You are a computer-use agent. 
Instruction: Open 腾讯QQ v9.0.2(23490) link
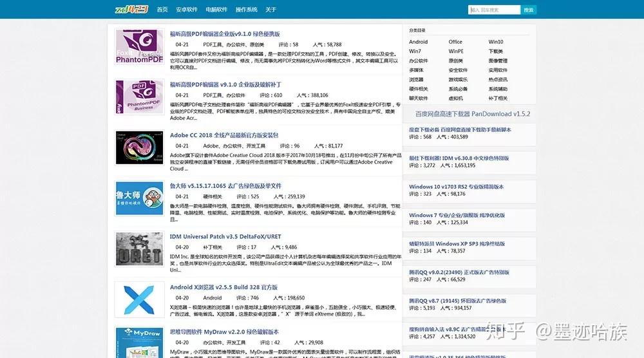point(459,272)
